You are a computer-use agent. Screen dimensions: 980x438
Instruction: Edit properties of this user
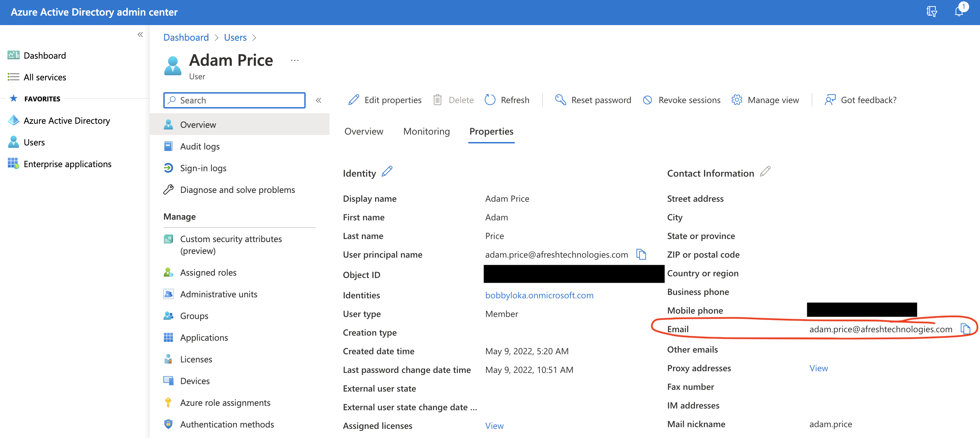384,100
